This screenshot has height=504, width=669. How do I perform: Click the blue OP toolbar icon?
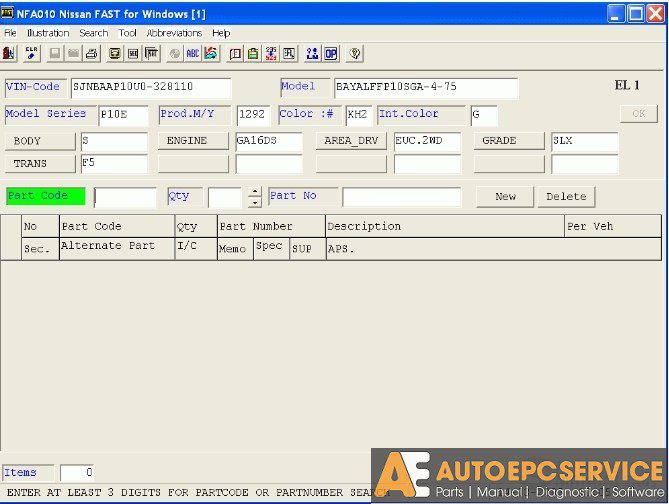[x=331, y=54]
